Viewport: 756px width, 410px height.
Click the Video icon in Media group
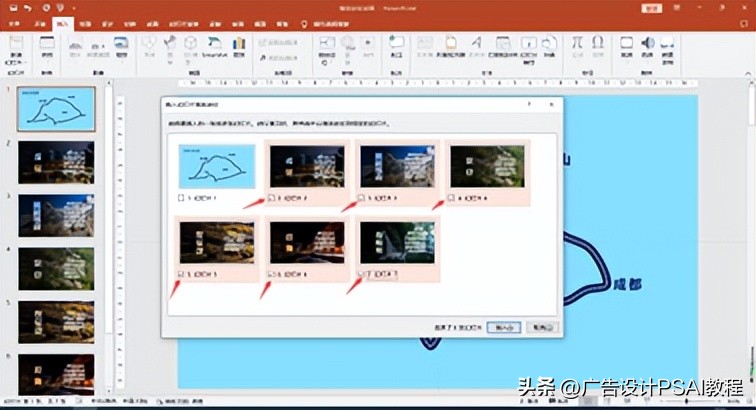[626, 42]
